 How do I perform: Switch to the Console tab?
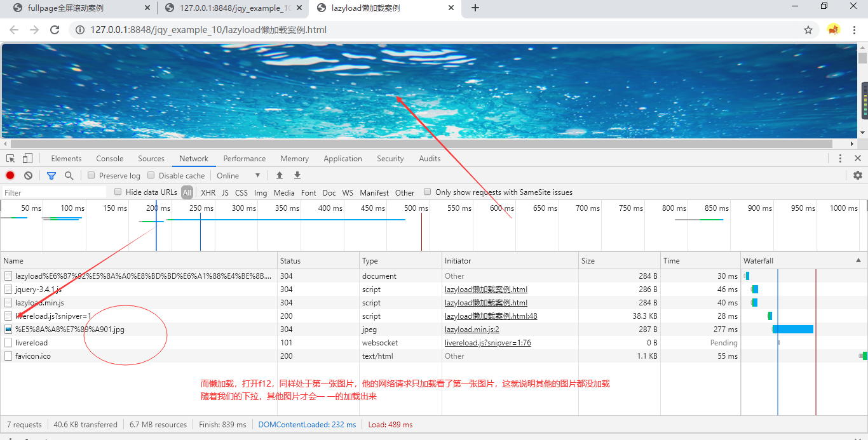pos(110,159)
